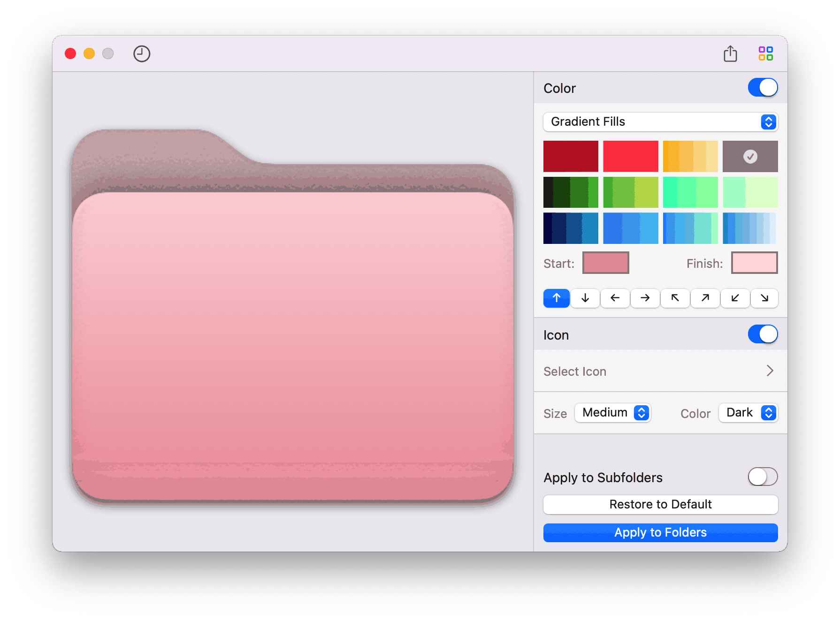Set gradient direction to down arrow
This screenshot has width=840, height=621.
pyautogui.click(x=585, y=298)
